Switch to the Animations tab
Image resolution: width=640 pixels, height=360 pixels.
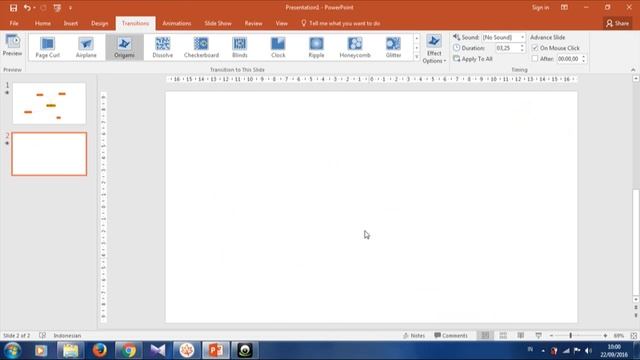(x=177, y=23)
